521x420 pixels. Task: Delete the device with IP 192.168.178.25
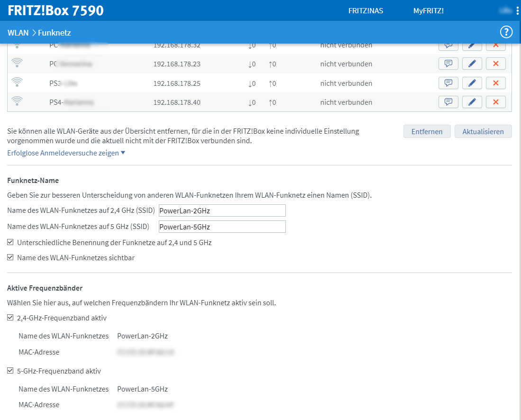coord(495,83)
